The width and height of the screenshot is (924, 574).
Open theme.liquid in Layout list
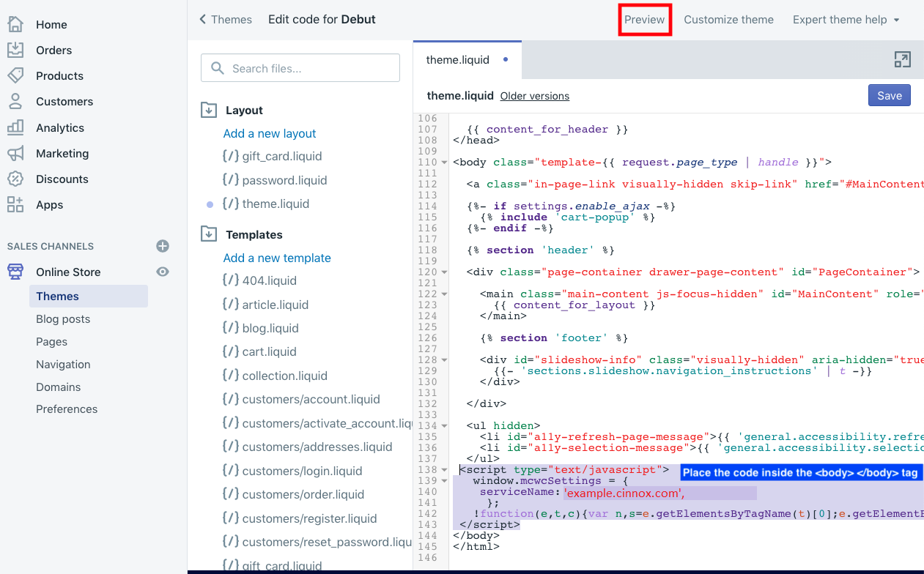[276, 204]
